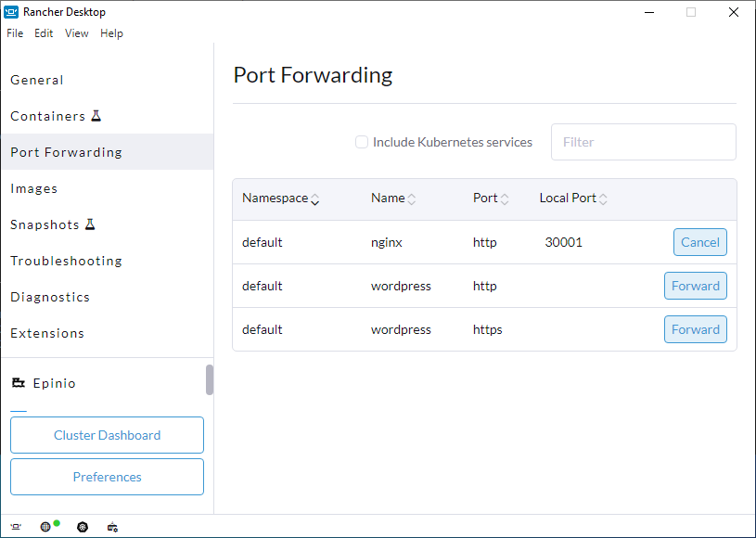Click the sidebar vertical scrollbar thumb

coord(210,380)
